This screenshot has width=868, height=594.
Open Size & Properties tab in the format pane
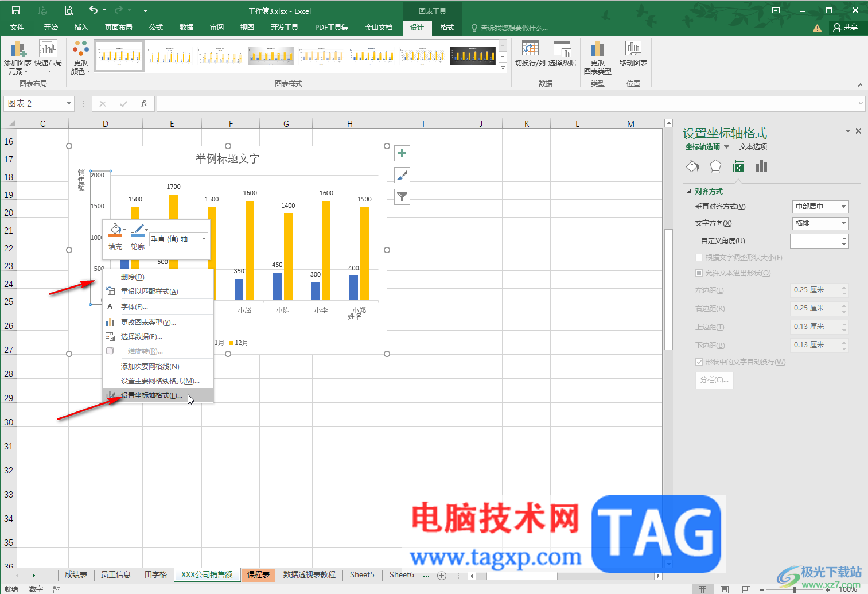click(738, 166)
